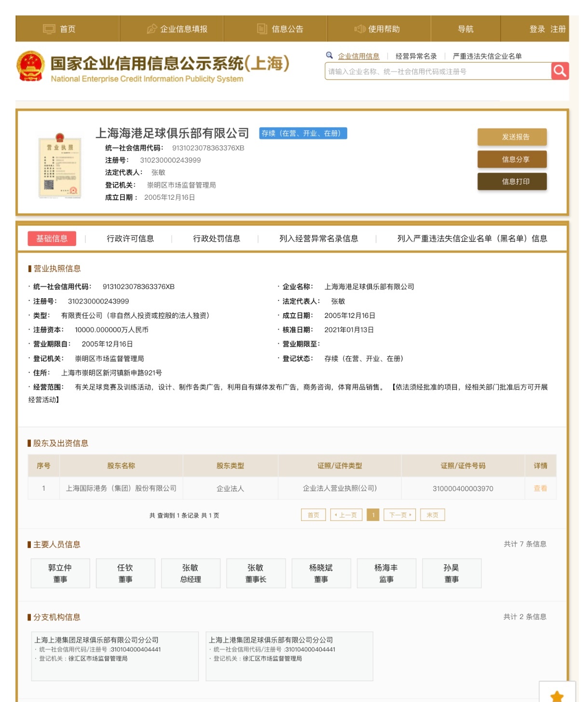588x702 pixels.
Task: Select the 任钦 董事 personnel card
Action: point(125,573)
